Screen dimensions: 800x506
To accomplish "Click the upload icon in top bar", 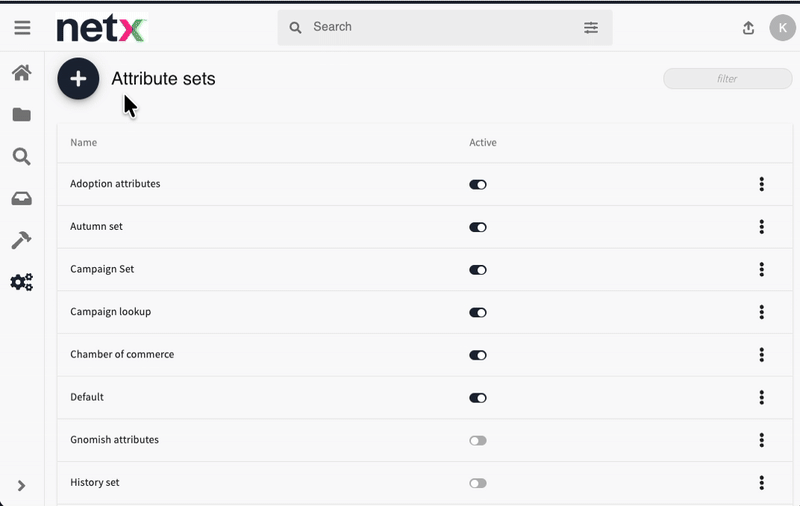I will [x=748, y=28].
